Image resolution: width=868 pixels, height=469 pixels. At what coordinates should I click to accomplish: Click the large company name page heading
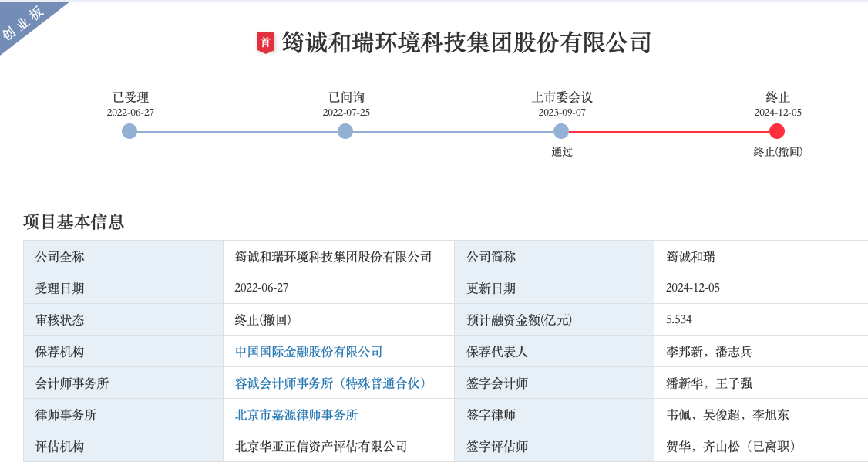(x=466, y=42)
